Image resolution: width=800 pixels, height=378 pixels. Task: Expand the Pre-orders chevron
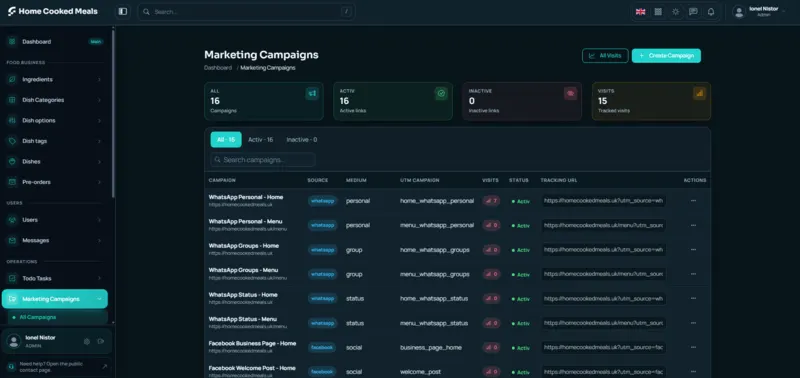(99, 182)
